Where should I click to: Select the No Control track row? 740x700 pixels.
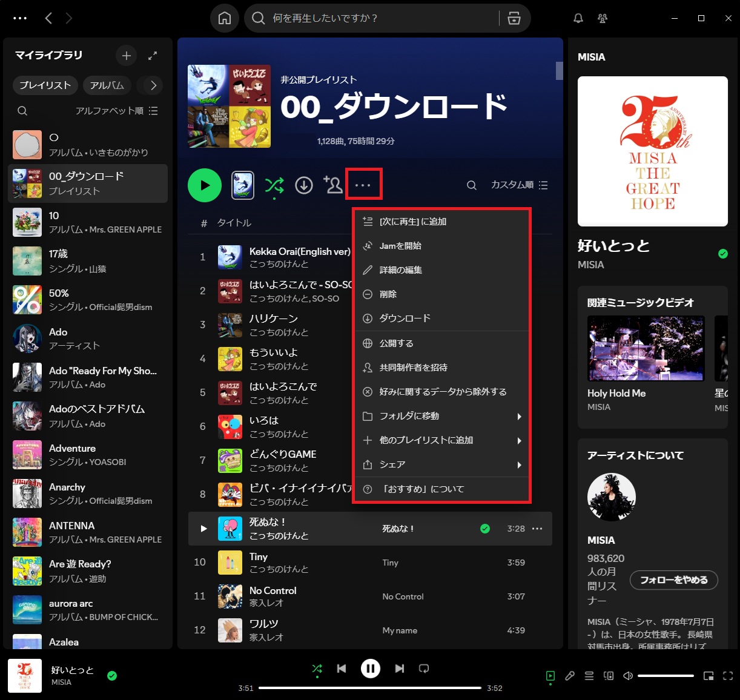[370, 596]
